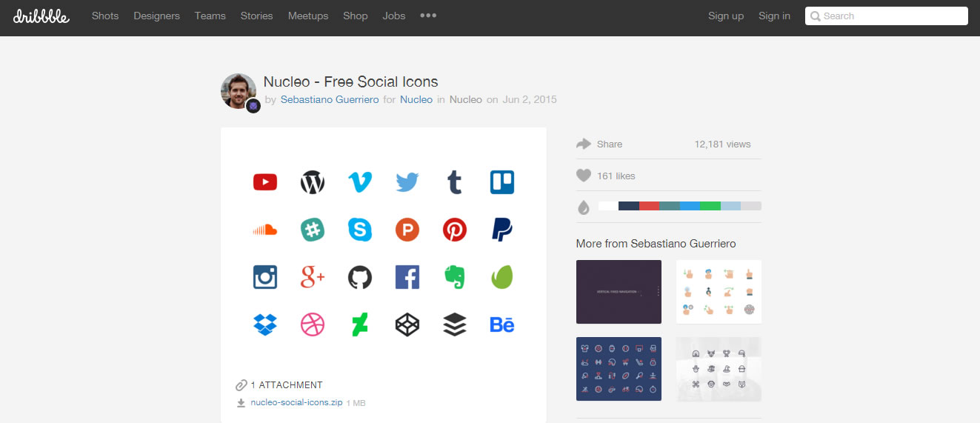Click the download icon beside the zip file
The width and height of the screenshot is (980, 423).
[241, 403]
